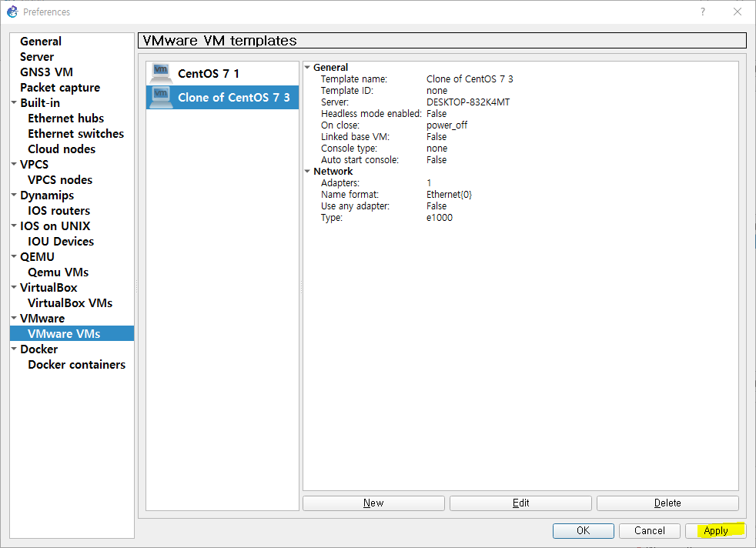Collapse the General details group
This screenshot has height=548, width=756.
pos(307,68)
